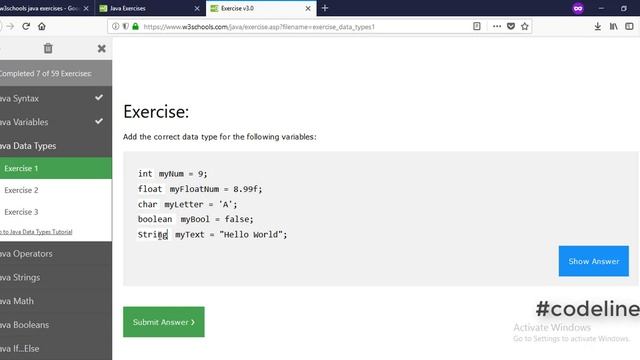This screenshot has height=360, width=640.
Task: Toggle reader view icon in address bar
Action: (477, 27)
